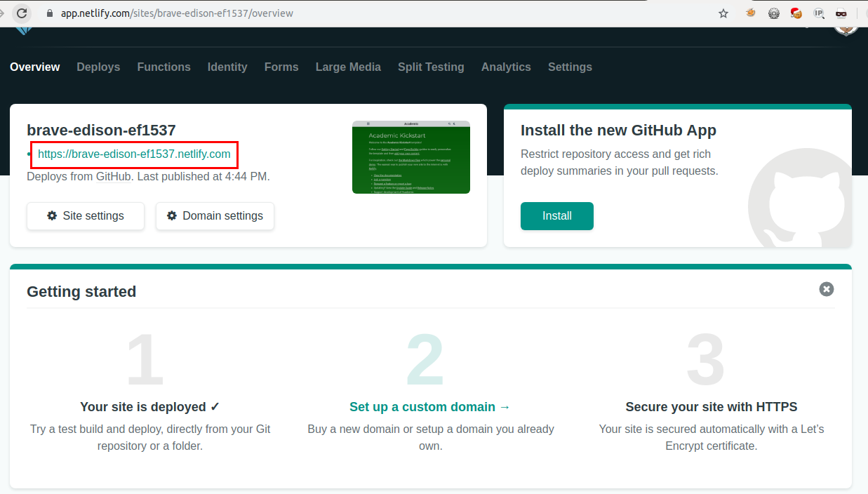This screenshot has height=494, width=868.
Task: Open the Settings tab
Action: (x=570, y=67)
